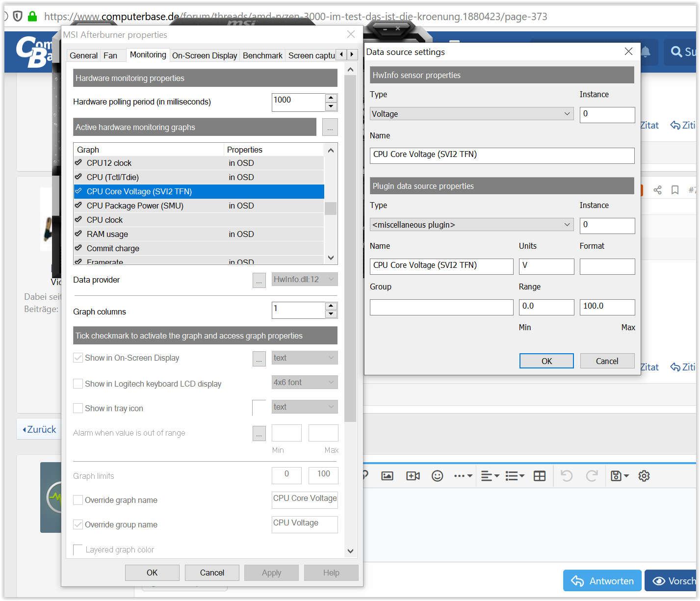Open miscellaneous plugin Type dropdown
700x601 pixels.
[472, 225]
